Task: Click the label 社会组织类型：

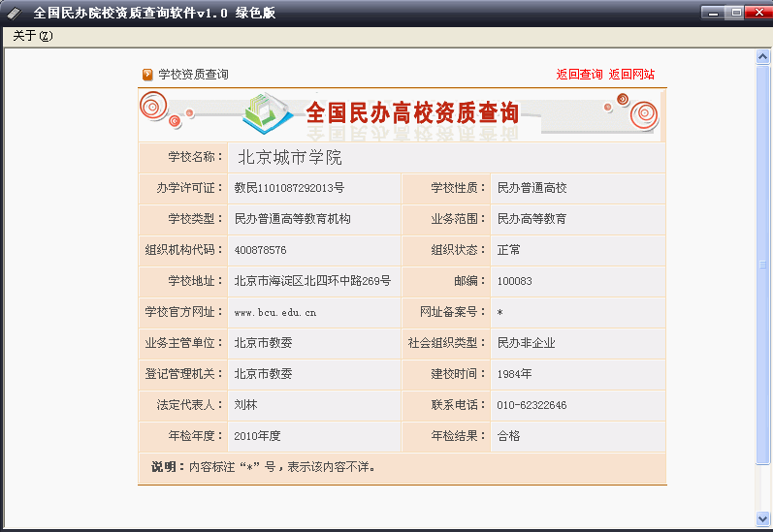Action: click(447, 343)
